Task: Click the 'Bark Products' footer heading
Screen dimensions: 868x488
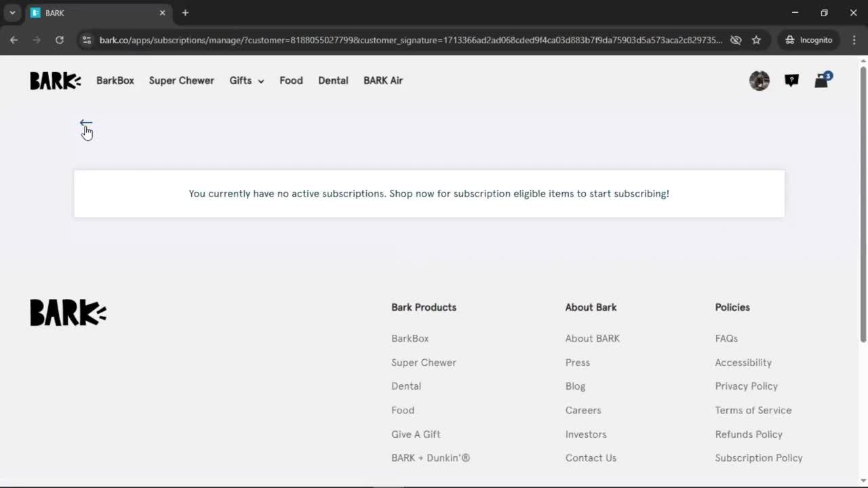Action: click(x=424, y=307)
